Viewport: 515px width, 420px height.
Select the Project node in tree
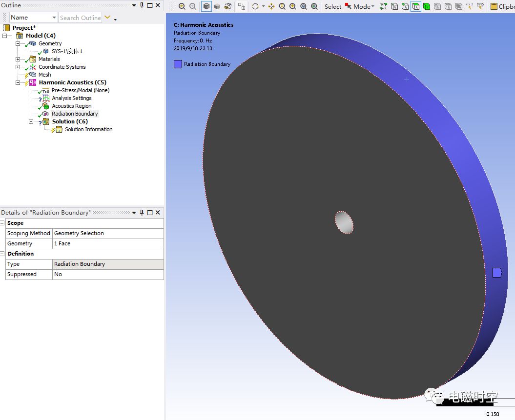[x=24, y=28]
